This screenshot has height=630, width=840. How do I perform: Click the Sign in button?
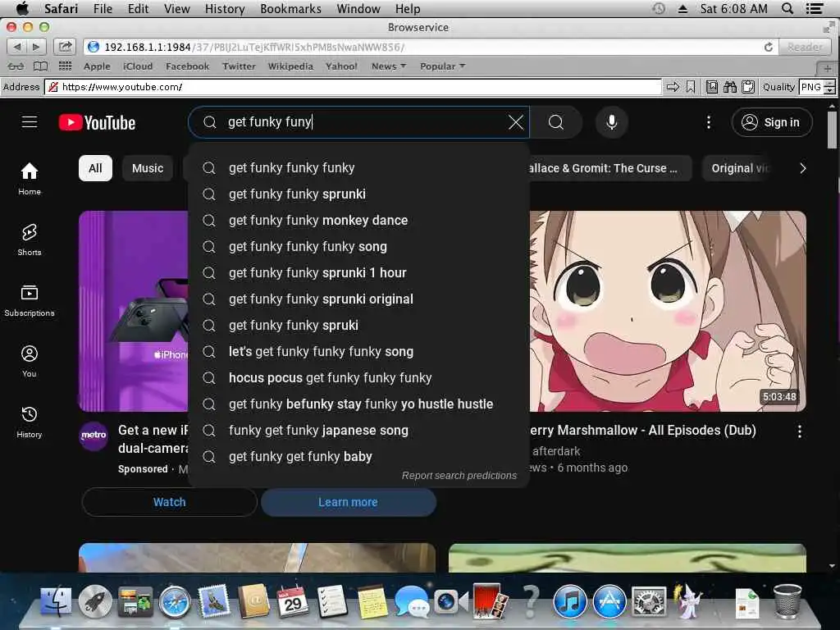click(771, 122)
